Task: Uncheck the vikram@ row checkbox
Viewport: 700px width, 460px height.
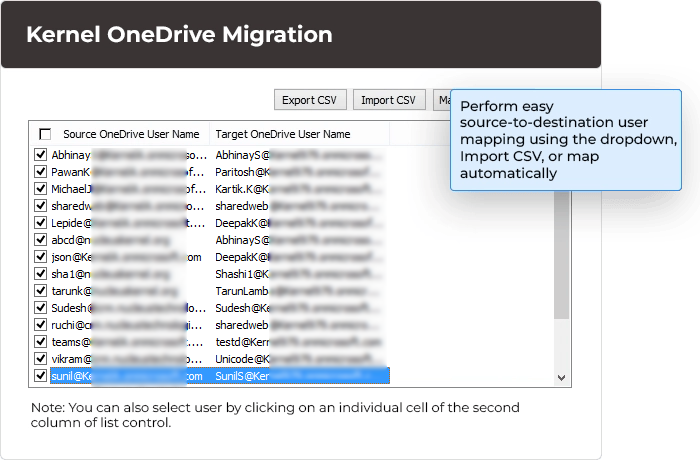Action: click(41, 359)
